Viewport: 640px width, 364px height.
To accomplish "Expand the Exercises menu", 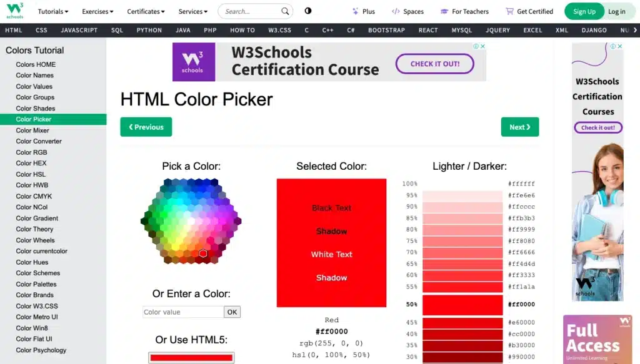I will coord(97,11).
